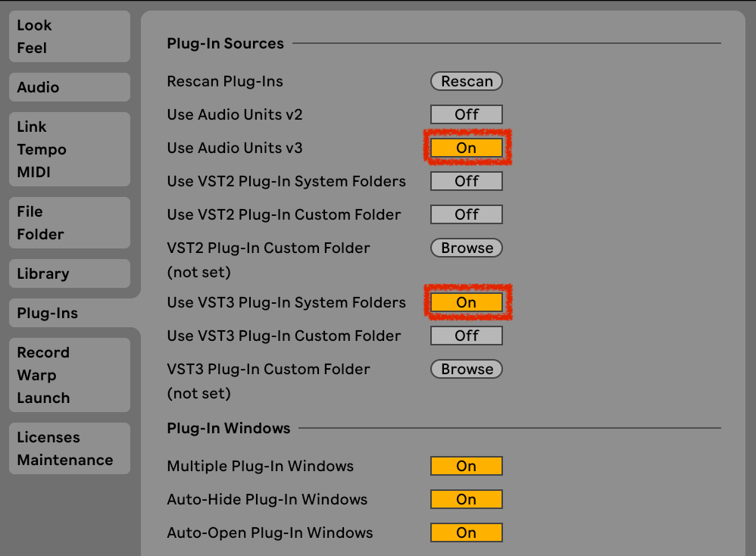Enable Use Audio Units v2
This screenshot has height=556, width=756.
467,114
